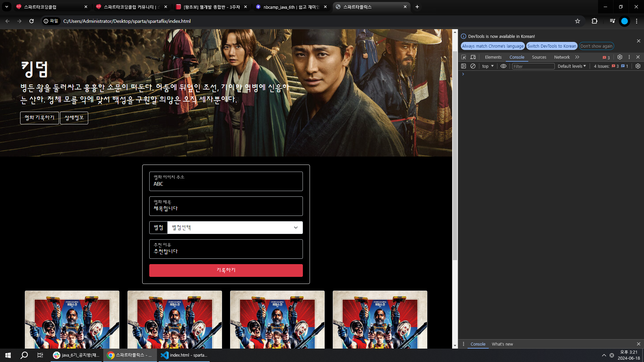Select the third movie poster card
This screenshot has height=362, width=644.
pyautogui.click(x=277, y=319)
